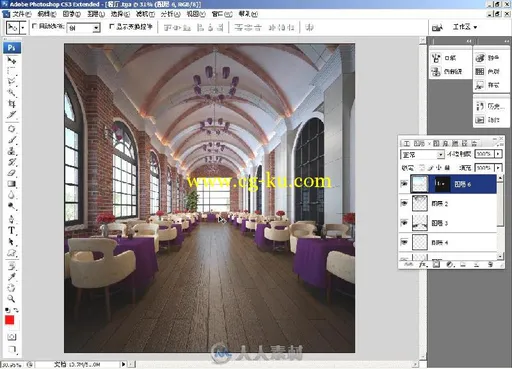Toggle lock image pixels brush icon

coord(431,167)
